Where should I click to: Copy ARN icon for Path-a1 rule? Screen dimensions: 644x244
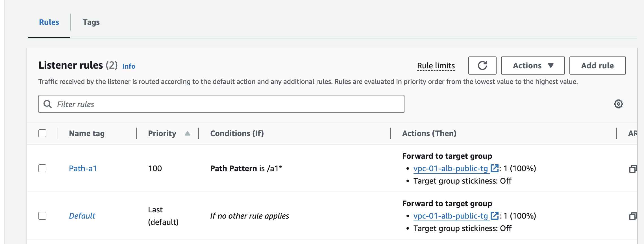coord(633,169)
